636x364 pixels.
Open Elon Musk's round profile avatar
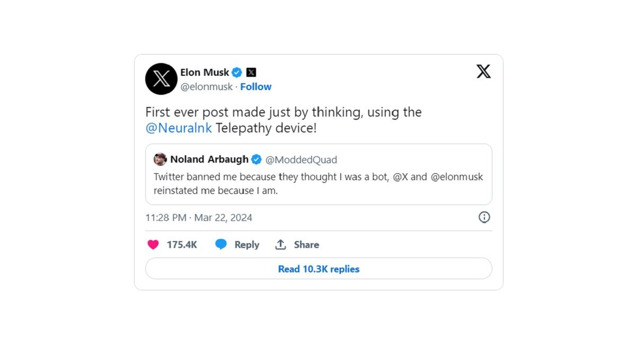tap(161, 79)
